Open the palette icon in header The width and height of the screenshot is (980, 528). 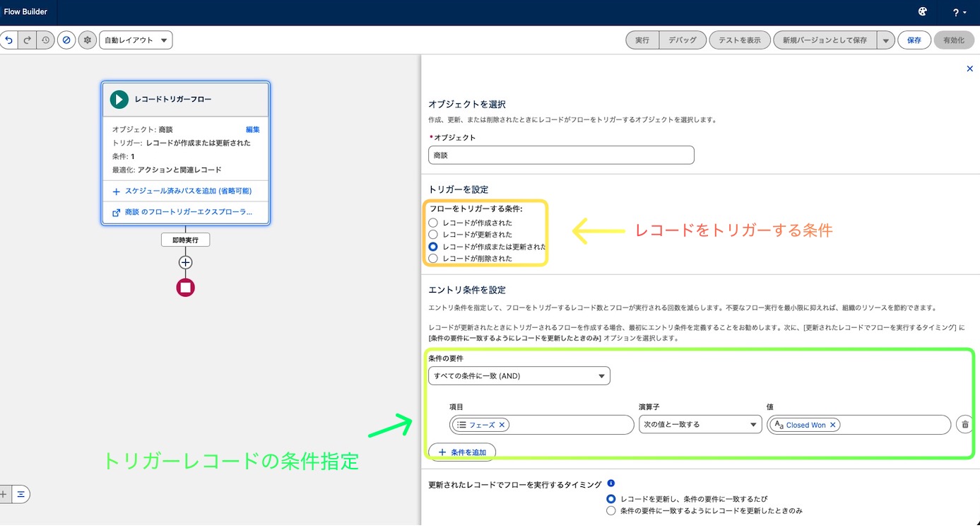[922, 12]
